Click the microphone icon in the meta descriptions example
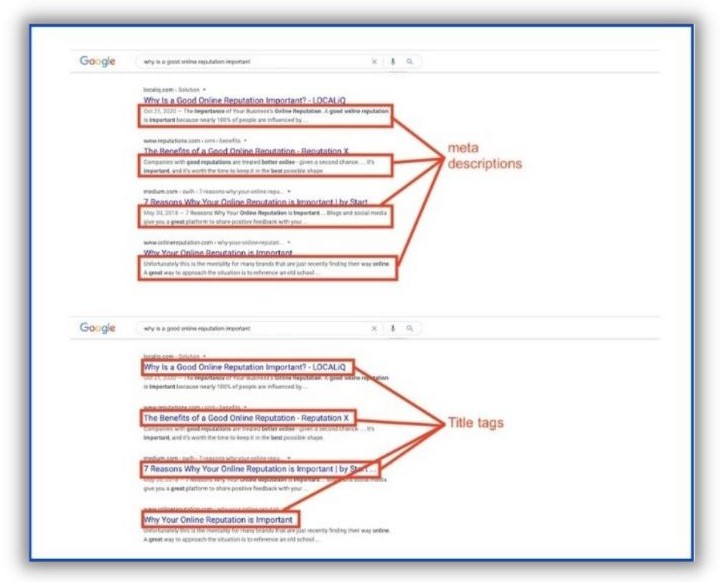 coord(392,61)
